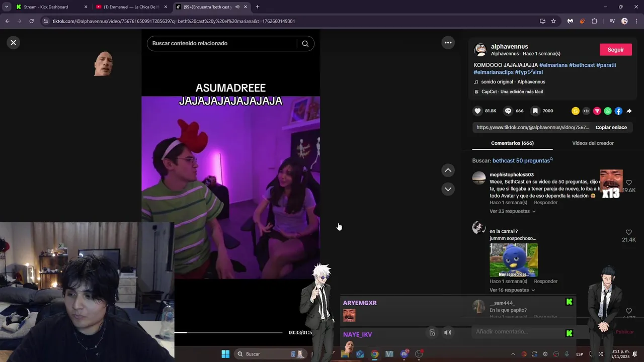
Task: Go to previous video with up arrow
Action: [x=448, y=170]
